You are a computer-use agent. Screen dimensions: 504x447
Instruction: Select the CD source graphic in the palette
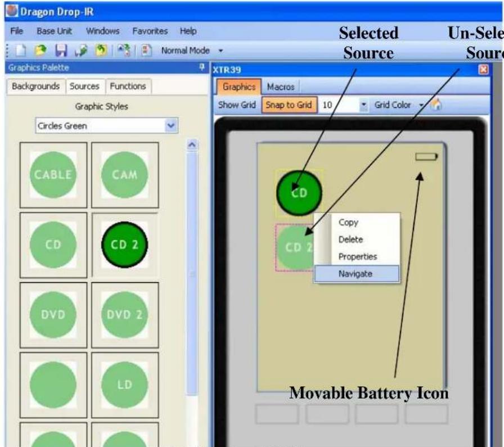point(53,245)
